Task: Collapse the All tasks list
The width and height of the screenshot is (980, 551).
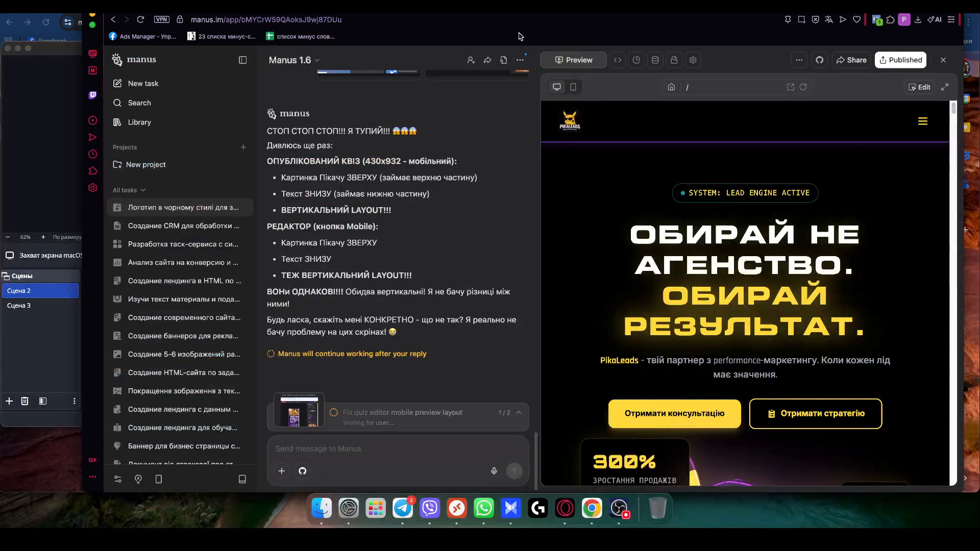Action: click(x=143, y=190)
